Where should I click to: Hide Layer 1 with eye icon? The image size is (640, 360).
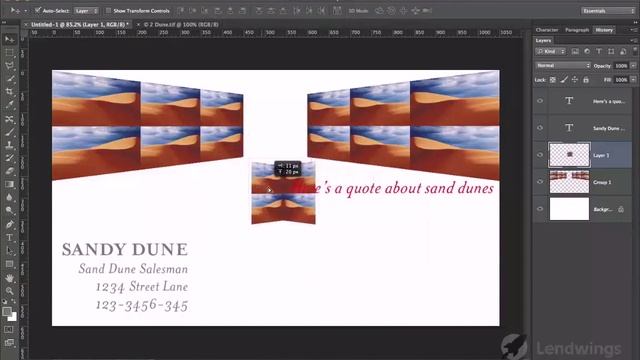540,155
